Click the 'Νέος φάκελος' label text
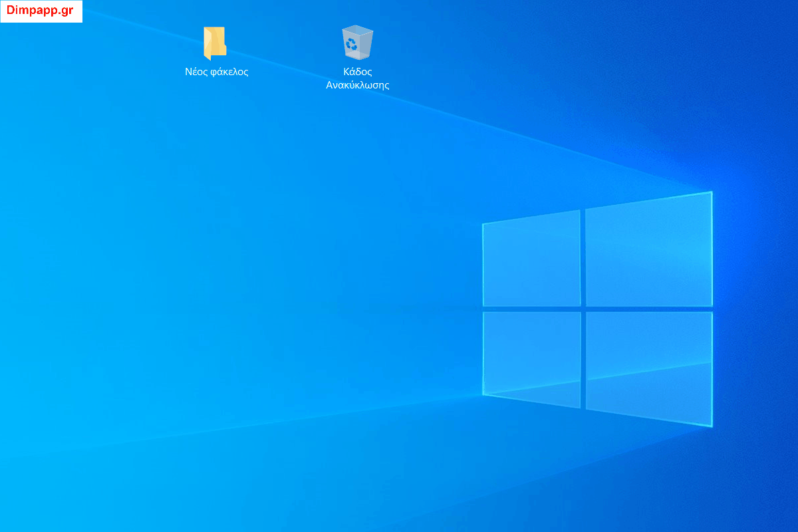 pyautogui.click(x=217, y=72)
